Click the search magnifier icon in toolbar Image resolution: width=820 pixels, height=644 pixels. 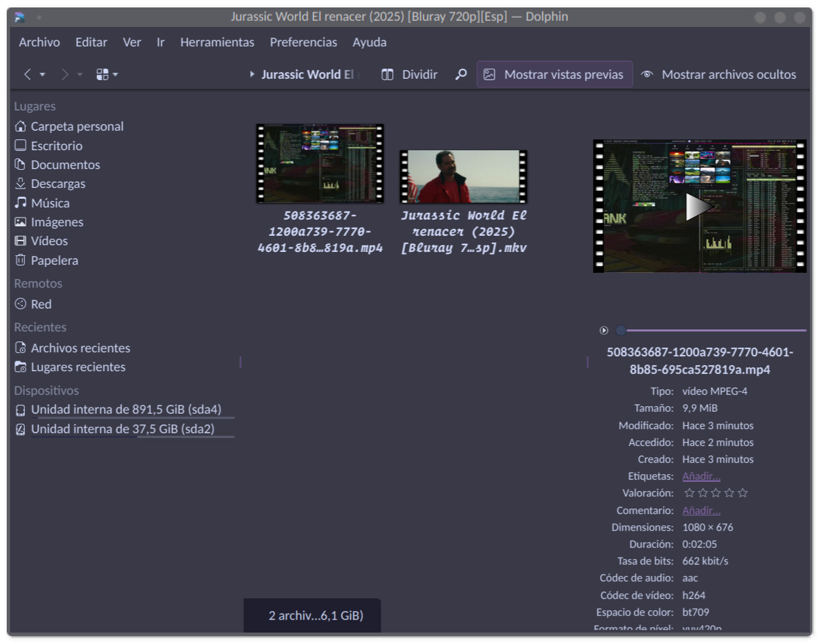(x=461, y=75)
